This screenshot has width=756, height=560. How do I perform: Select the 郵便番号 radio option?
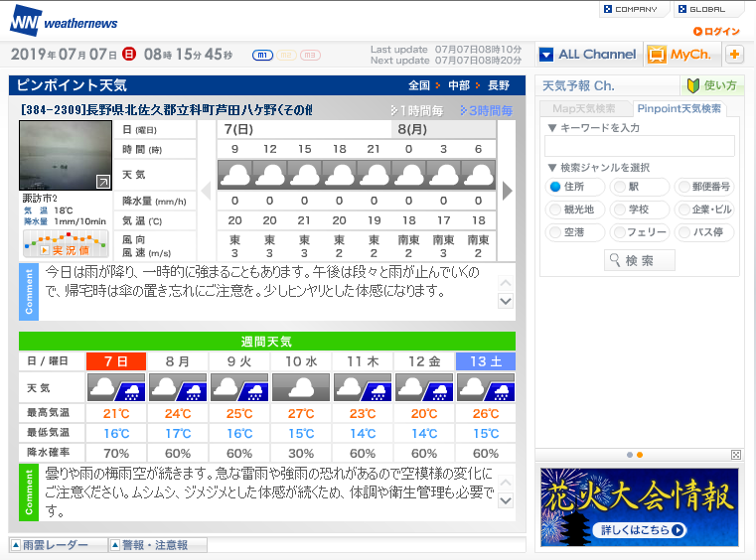(683, 186)
